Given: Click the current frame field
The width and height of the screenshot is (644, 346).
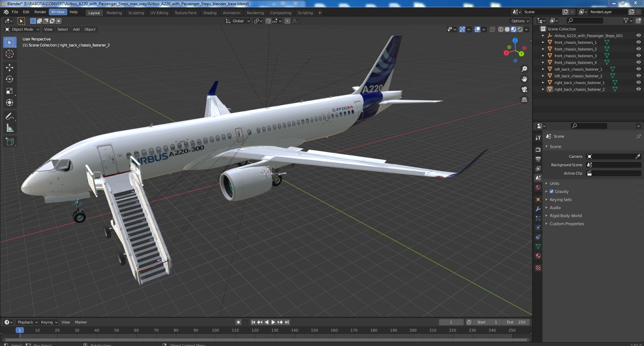Looking at the screenshot, I should [451, 322].
